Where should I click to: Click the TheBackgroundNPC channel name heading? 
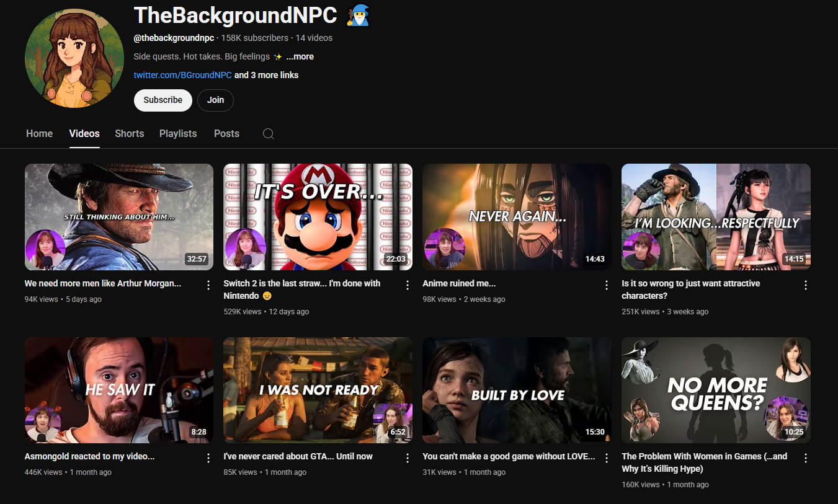tap(236, 15)
